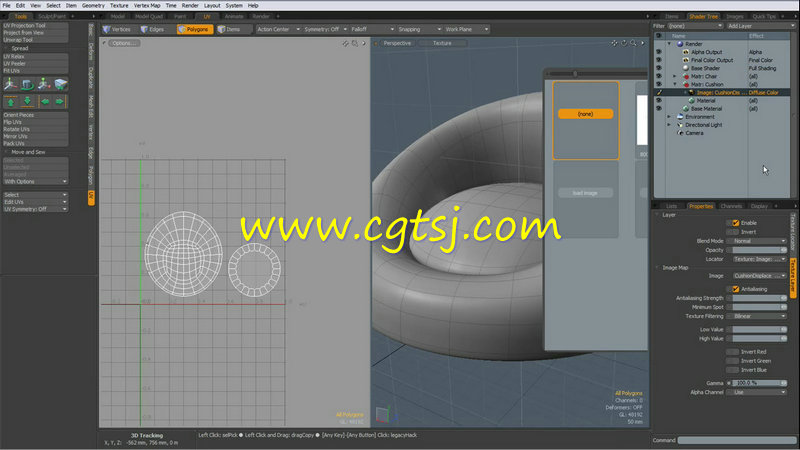Image resolution: width=800 pixels, height=450 pixels.
Task: Click the paintbrush icon on CushionDis image row
Action: (659, 92)
